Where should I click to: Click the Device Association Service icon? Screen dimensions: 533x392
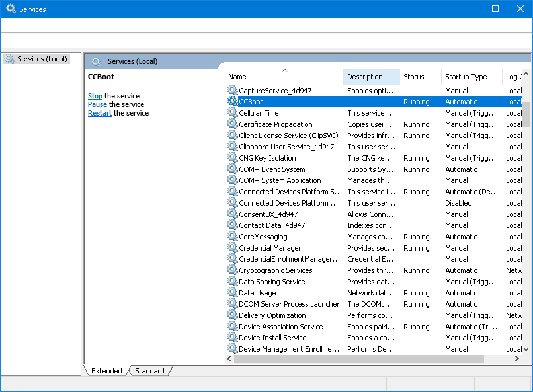coord(231,327)
